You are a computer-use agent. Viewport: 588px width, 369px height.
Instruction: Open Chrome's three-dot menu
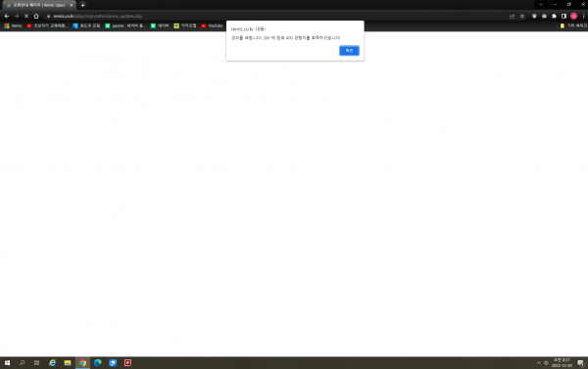(583, 16)
